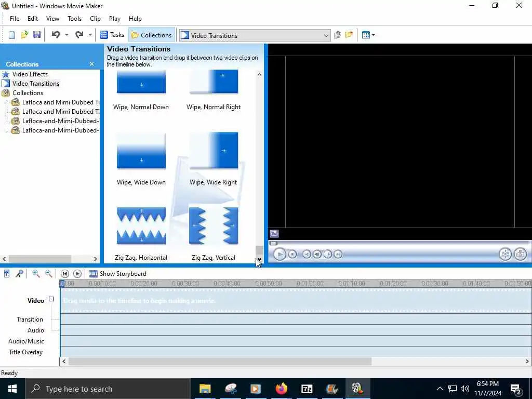
Task: Click the timeline ruler at 0:00:30.00
Action: [185, 284]
